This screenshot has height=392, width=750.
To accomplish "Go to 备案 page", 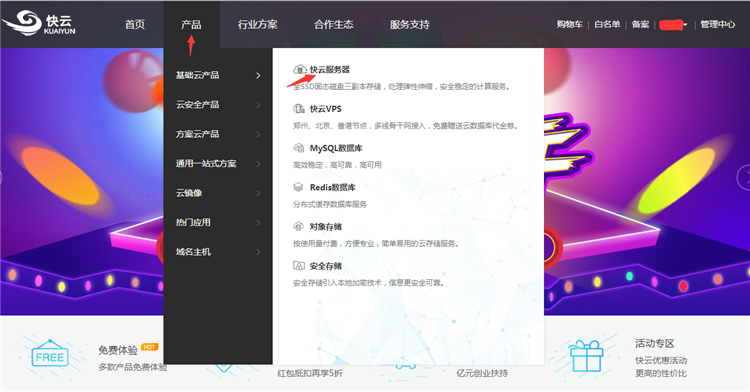I will pyautogui.click(x=640, y=24).
